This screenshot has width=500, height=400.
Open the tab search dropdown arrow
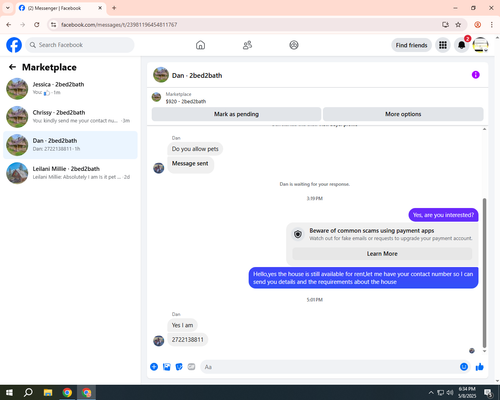click(x=8, y=8)
